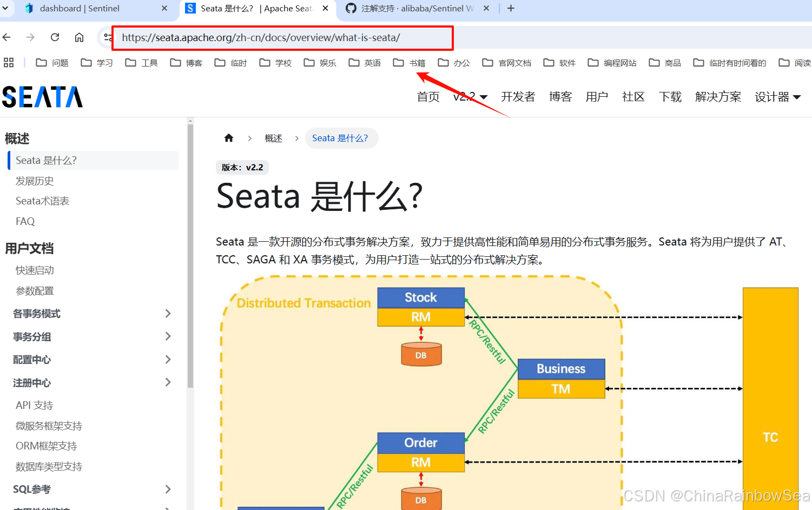Open the v2.2 version dropdown

pyautogui.click(x=470, y=97)
